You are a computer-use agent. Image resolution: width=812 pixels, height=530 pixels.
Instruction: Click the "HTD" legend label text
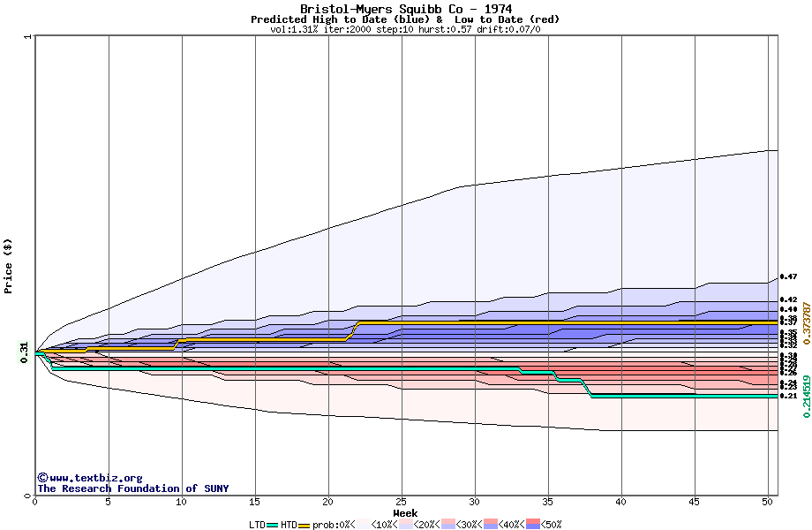coord(289,525)
